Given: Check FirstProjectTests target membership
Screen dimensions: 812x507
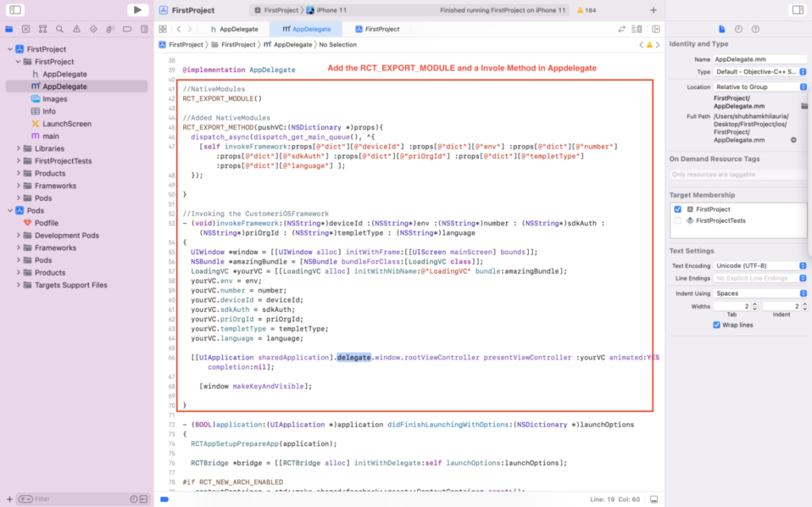Looking at the screenshot, I should pyautogui.click(x=678, y=221).
